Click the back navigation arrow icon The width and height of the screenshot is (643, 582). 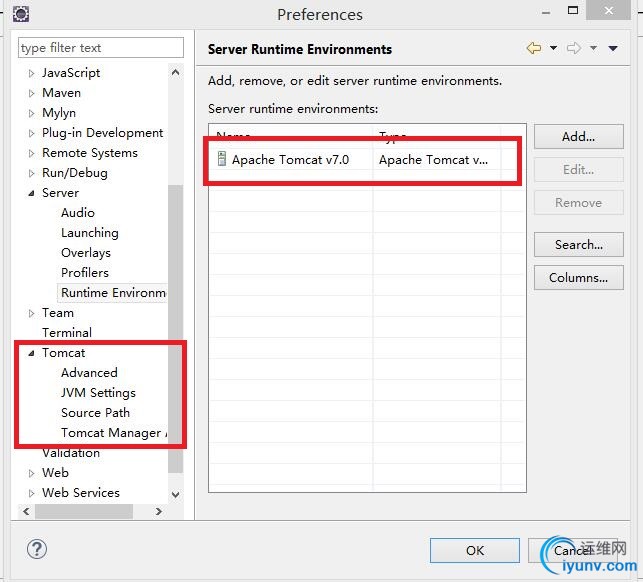[x=534, y=48]
